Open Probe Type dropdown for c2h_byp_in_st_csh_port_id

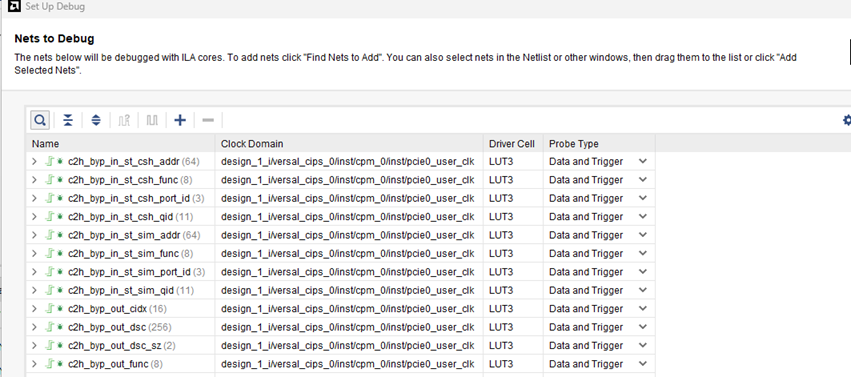tap(643, 198)
